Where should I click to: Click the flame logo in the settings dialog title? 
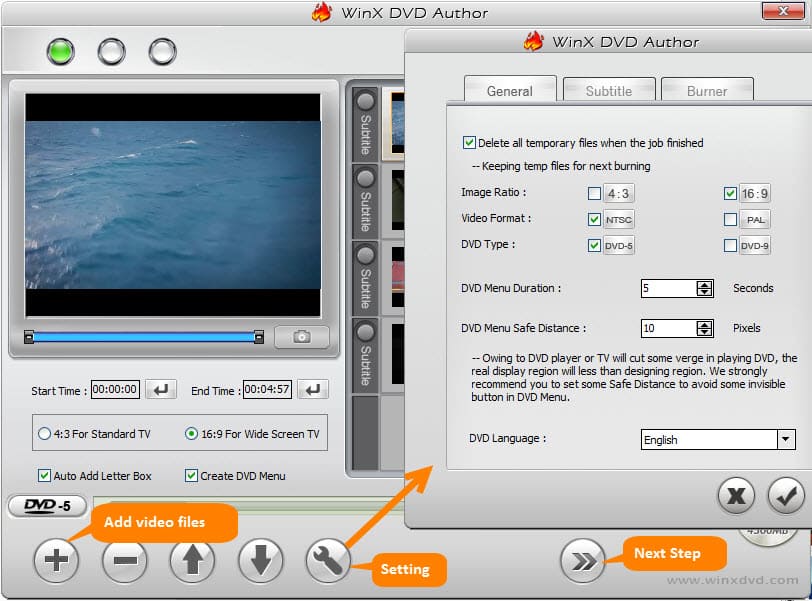click(x=533, y=41)
